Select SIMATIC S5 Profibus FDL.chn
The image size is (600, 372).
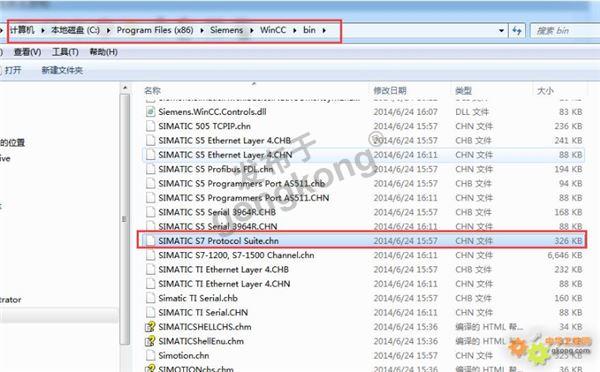click(x=216, y=169)
